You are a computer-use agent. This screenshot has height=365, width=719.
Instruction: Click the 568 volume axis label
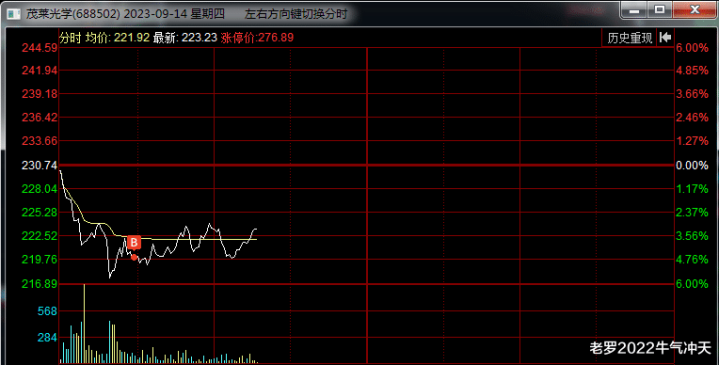(47, 311)
